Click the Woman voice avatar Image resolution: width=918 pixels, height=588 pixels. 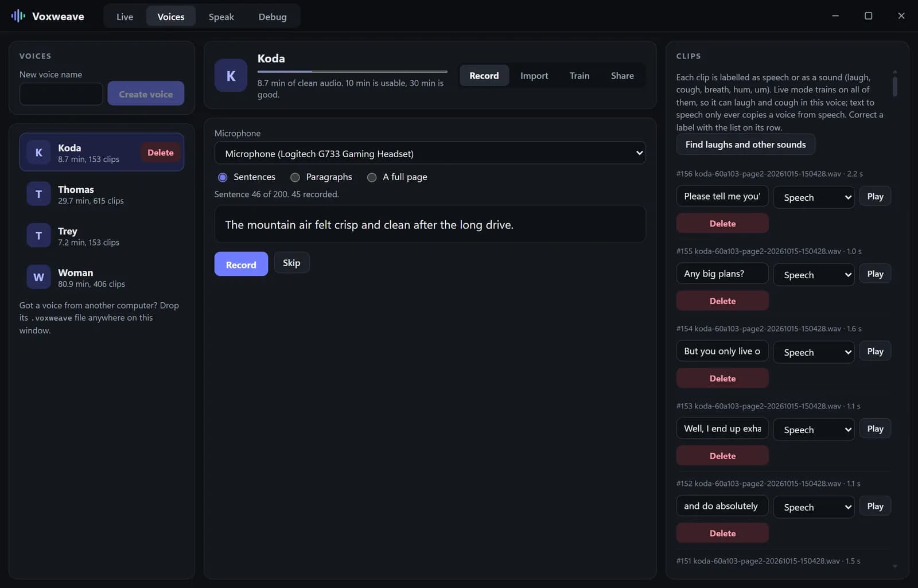click(38, 277)
